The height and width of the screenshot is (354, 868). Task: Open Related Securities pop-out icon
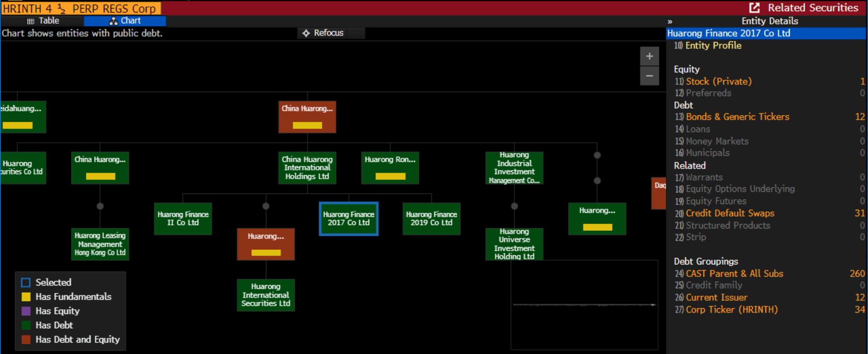tap(754, 8)
